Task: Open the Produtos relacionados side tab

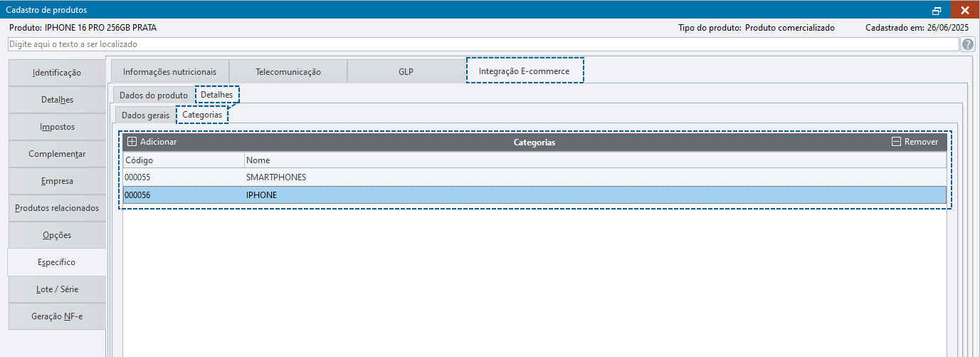Action: coord(57,208)
